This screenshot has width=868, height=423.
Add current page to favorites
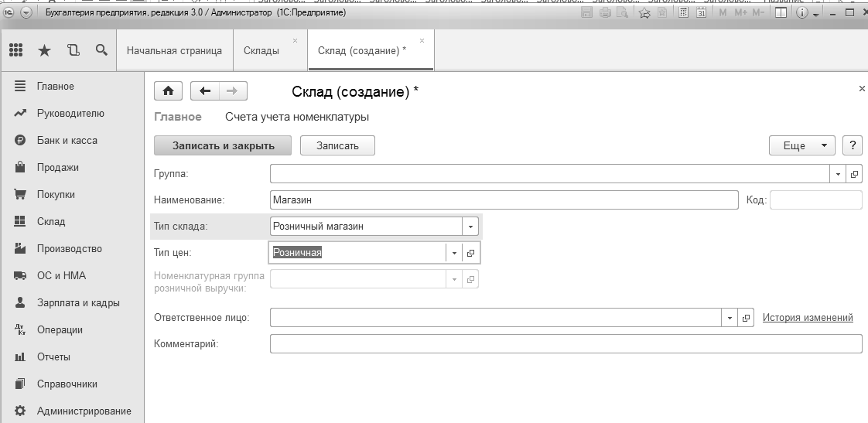(x=644, y=13)
